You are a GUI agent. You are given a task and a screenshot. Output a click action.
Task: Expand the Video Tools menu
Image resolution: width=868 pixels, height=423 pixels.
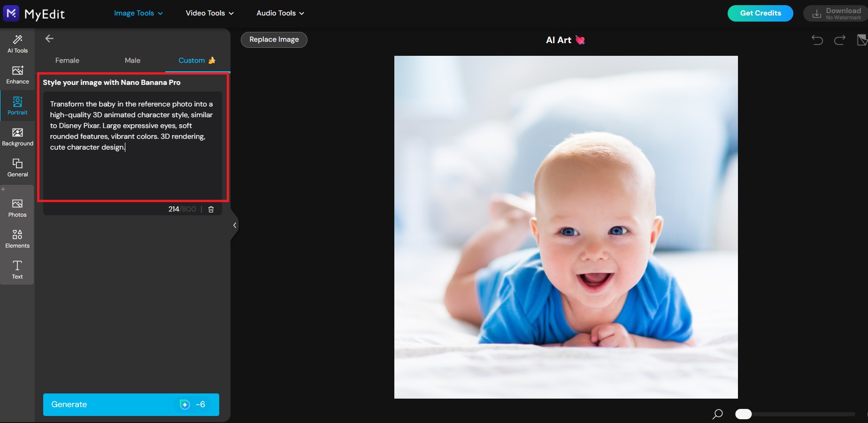209,13
